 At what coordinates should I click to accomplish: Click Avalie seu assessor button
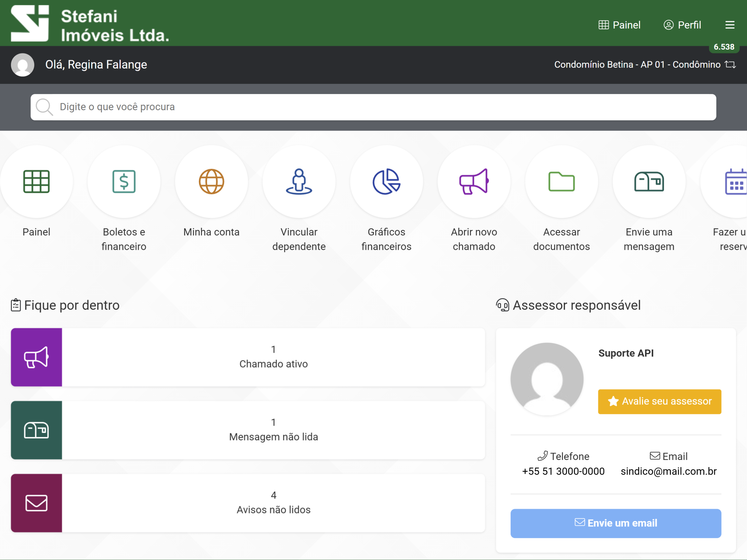coord(660,401)
